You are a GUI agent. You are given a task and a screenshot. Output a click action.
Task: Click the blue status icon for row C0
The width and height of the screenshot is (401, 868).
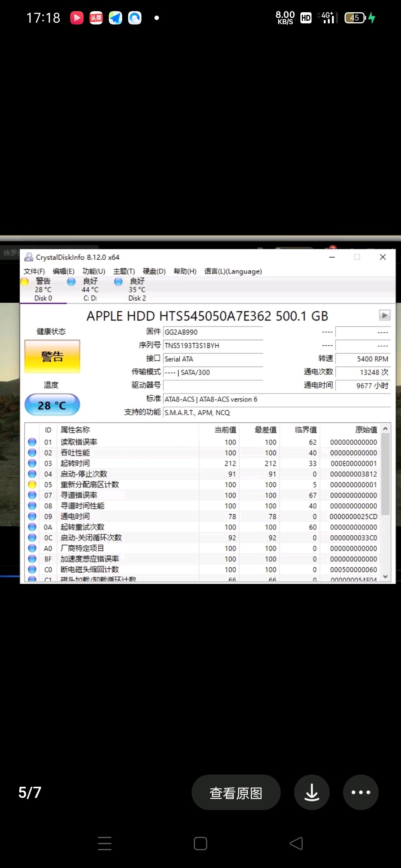click(x=32, y=569)
